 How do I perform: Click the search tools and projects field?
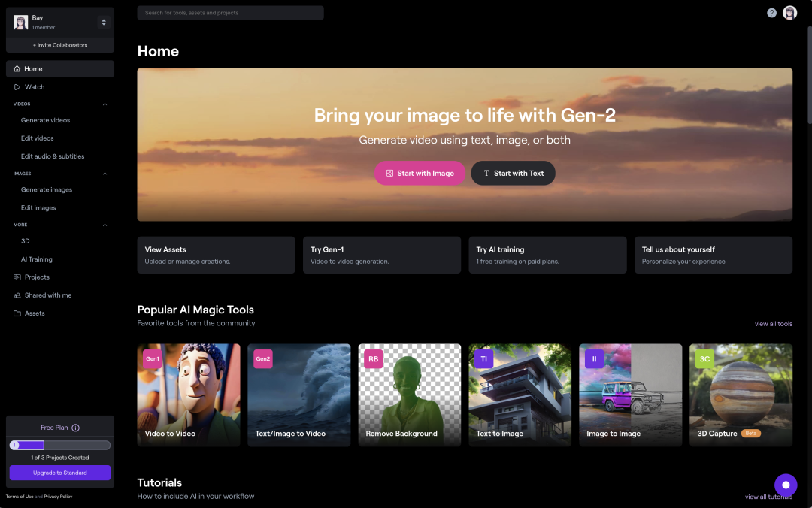231,13
